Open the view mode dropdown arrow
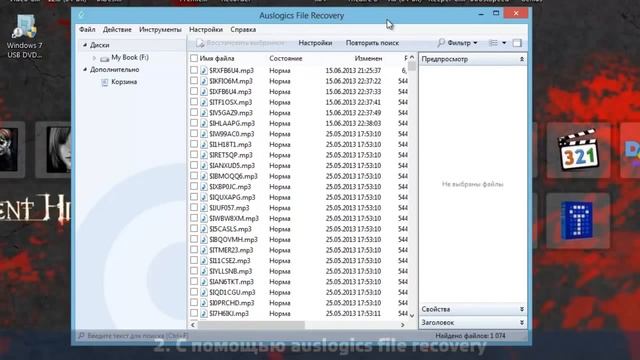This screenshot has width=640, height=360. [504, 43]
